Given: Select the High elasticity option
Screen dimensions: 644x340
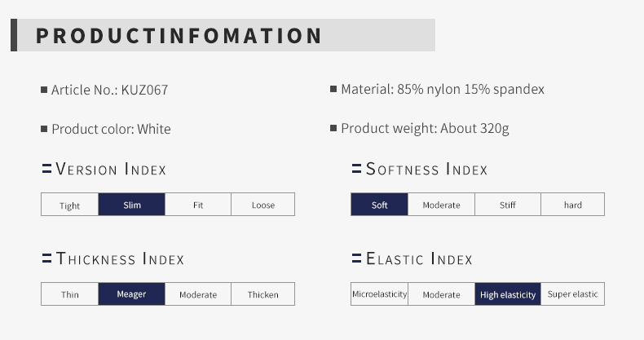Looking at the screenshot, I should coord(508,294).
